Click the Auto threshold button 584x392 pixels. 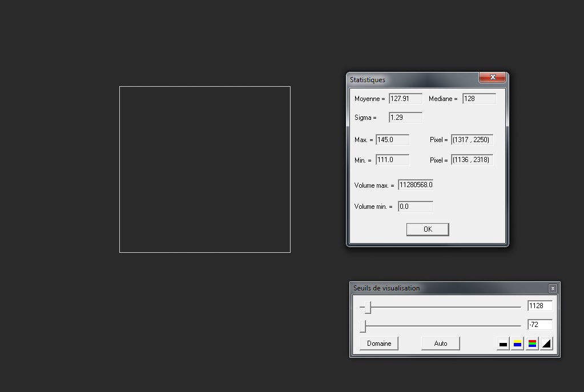pos(441,343)
